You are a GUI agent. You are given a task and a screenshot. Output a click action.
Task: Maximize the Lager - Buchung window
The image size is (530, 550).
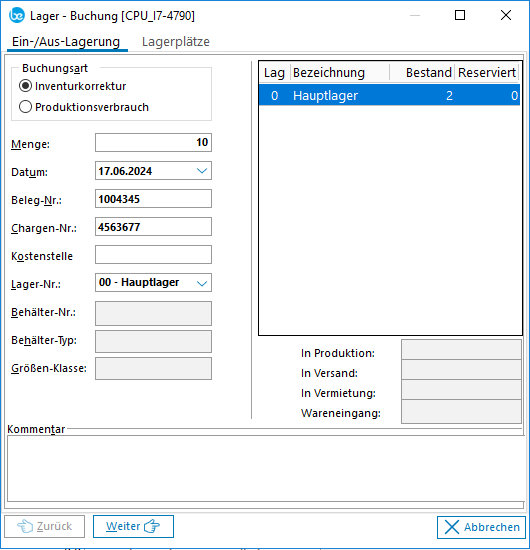point(460,15)
